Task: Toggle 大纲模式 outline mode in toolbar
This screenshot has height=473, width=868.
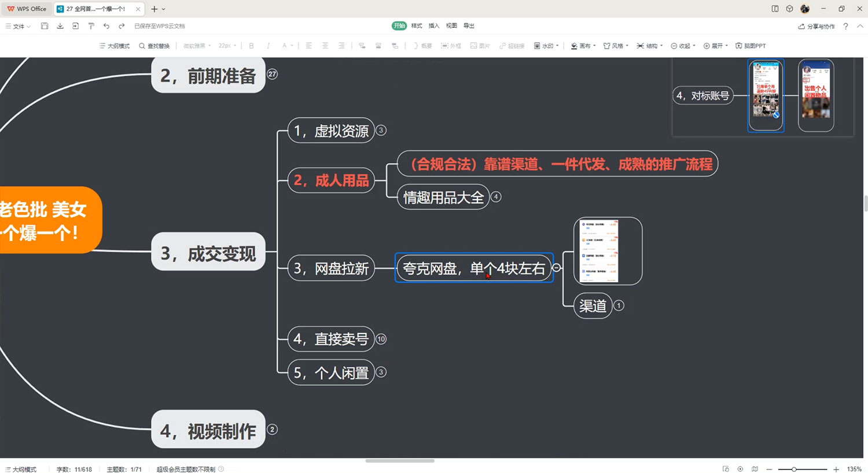Action: (x=113, y=46)
